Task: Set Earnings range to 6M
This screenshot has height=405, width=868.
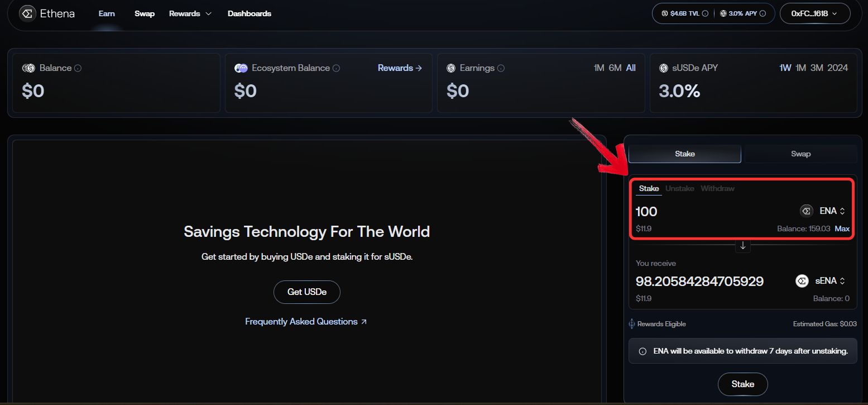Action: (615, 68)
